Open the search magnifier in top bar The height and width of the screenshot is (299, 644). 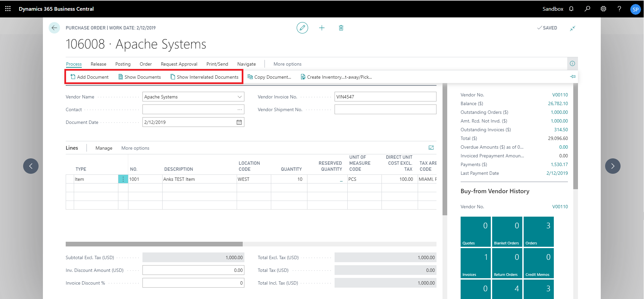(587, 9)
